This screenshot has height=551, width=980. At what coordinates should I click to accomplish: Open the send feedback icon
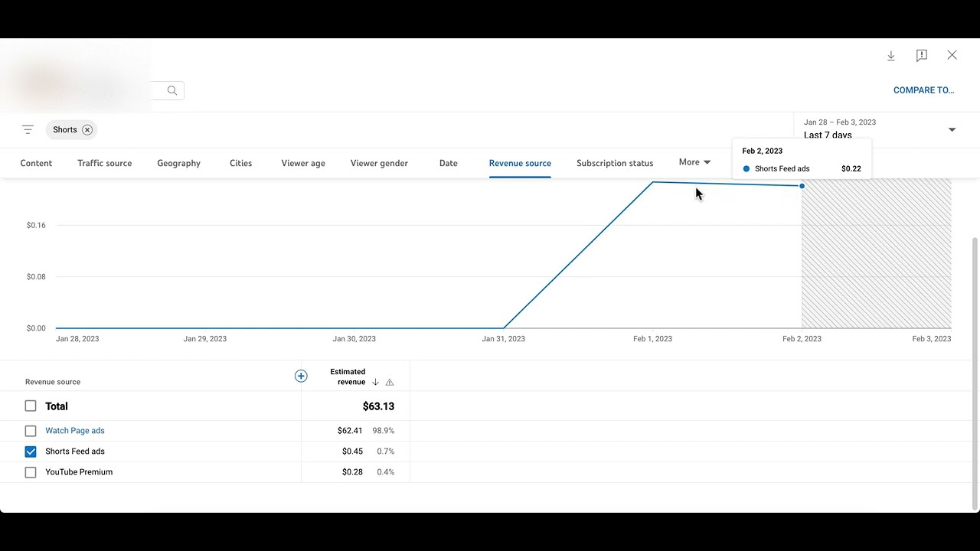click(x=922, y=56)
